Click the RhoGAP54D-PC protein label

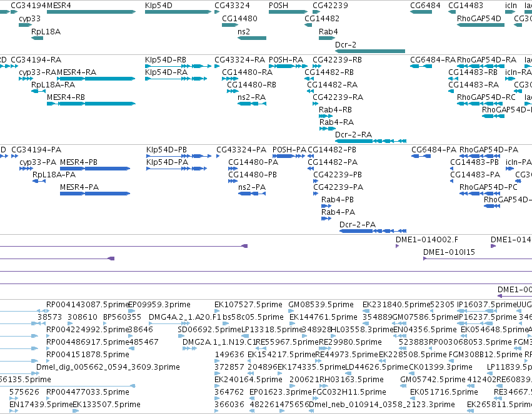click(488, 187)
